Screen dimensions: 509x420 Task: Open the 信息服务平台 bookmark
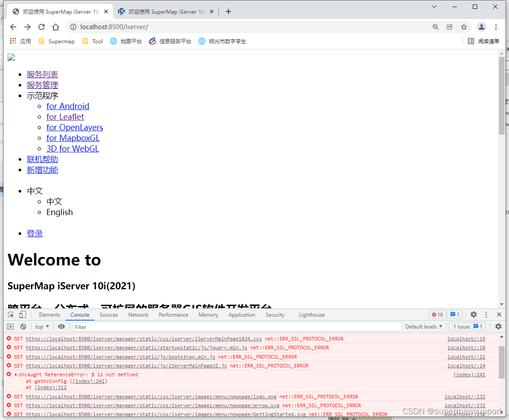[x=170, y=41]
